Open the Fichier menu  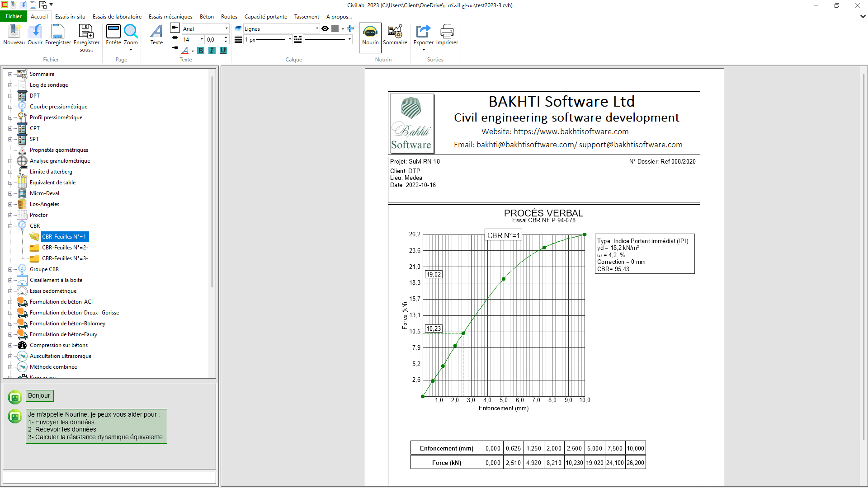(14, 16)
